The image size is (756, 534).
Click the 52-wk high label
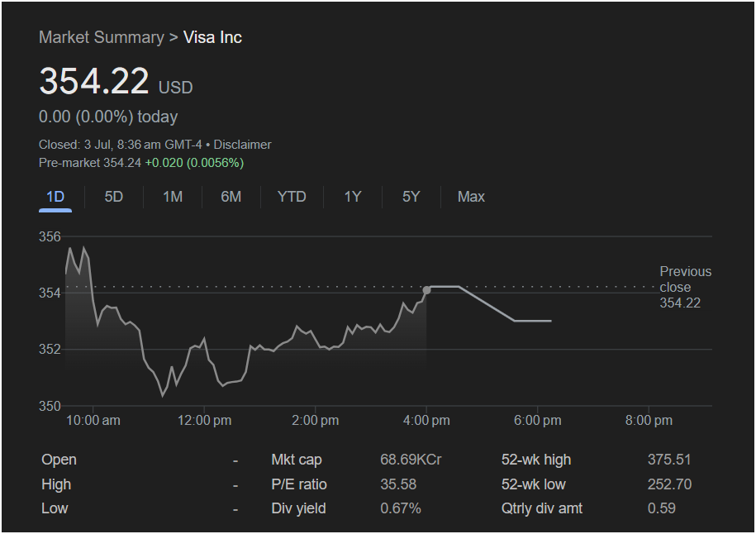pos(536,460)
